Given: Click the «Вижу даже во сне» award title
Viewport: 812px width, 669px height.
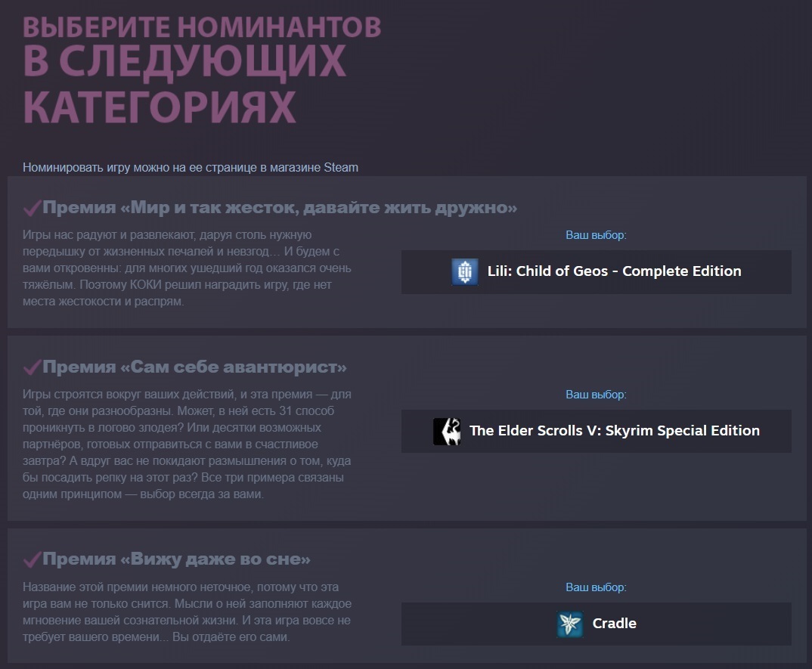Looking at the screenshot, I should 177,559.
